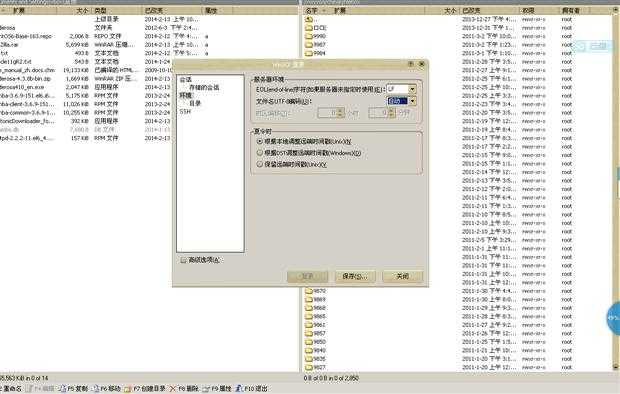Select folder 9987 in the remote panel
The width and height of the screenshot is (620, 394).
[315, 45]
